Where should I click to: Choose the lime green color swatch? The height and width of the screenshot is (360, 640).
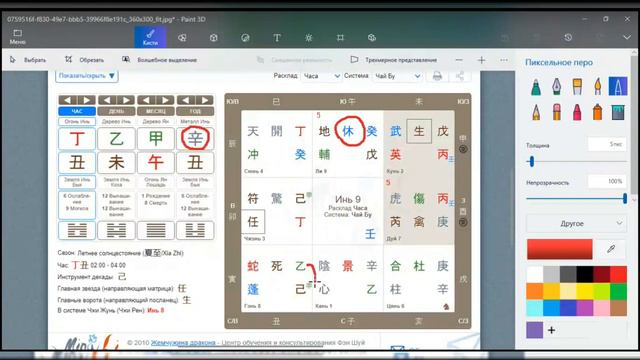tap(602, 291)
